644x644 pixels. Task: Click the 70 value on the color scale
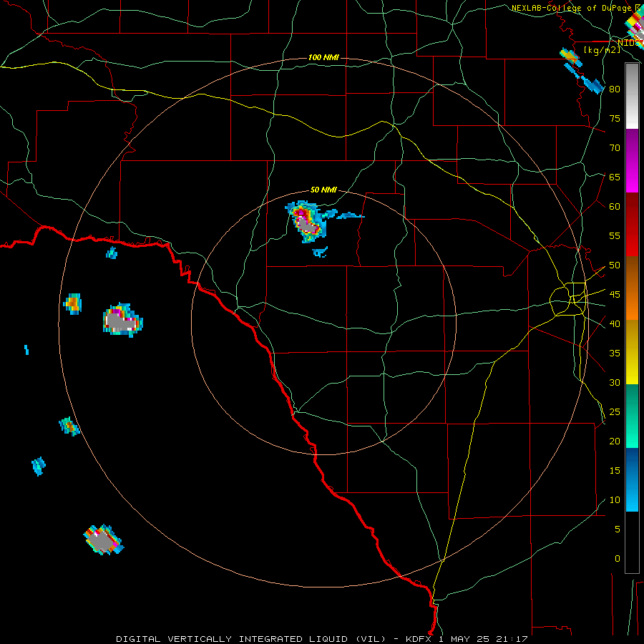coord(615,148)
